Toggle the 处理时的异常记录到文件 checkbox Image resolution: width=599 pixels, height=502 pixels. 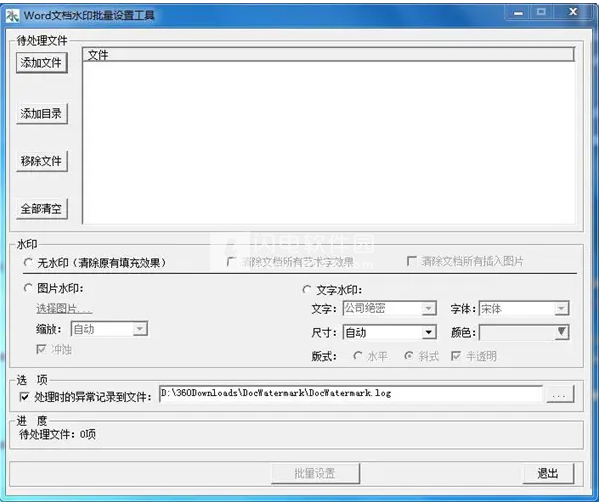click(x=24, y=397)
